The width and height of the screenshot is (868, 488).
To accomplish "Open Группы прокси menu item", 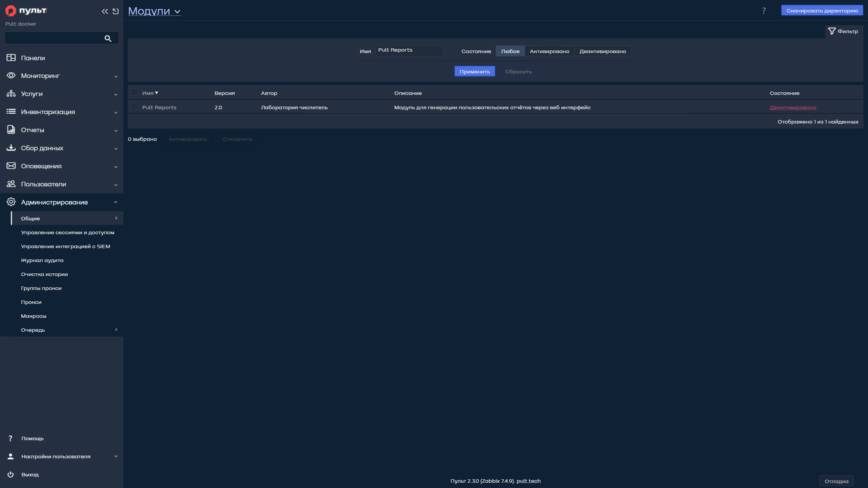I will [41, 288].
